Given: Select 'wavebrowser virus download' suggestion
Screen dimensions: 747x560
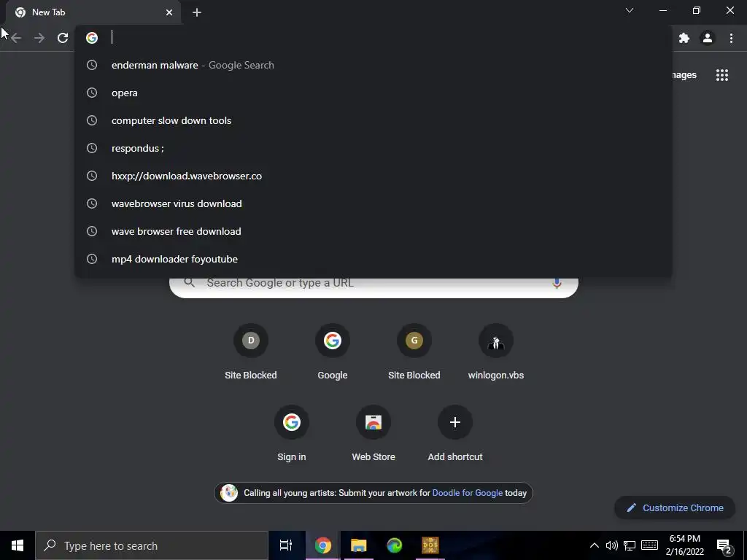Looking at the screenshot, I should tap(373, 203).
